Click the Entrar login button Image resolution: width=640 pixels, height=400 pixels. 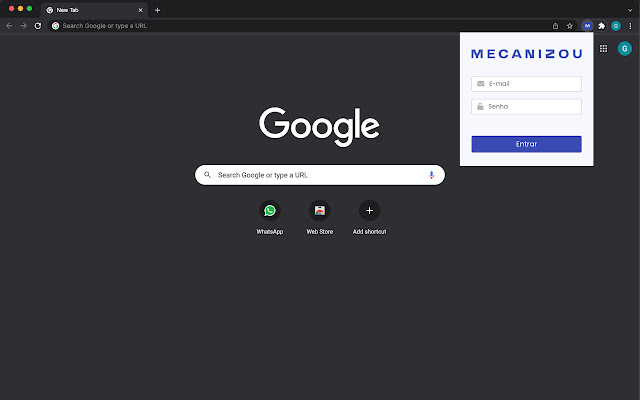(x=526, y=144)
